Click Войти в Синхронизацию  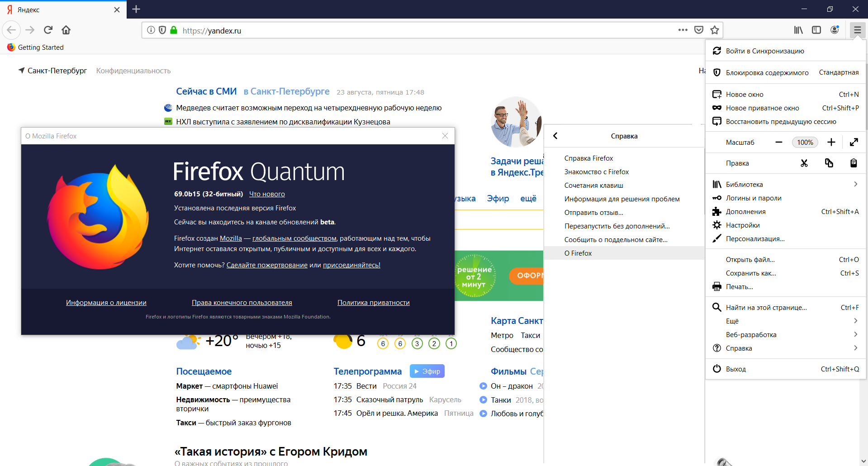(x=786, y=51)
